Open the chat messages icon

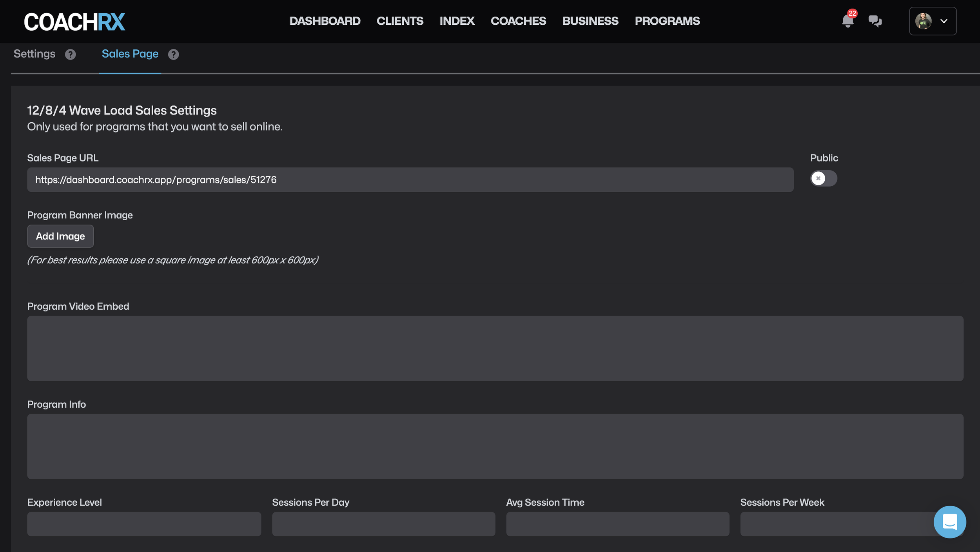click(x=875, y=21)
